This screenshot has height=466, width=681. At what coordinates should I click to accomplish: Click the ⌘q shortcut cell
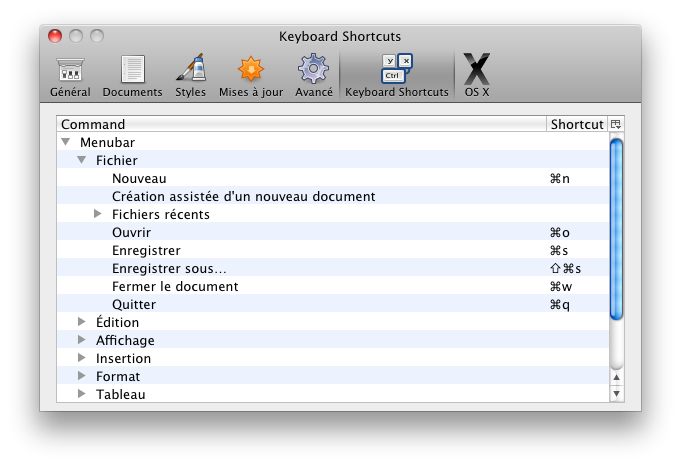pos(559,305)
